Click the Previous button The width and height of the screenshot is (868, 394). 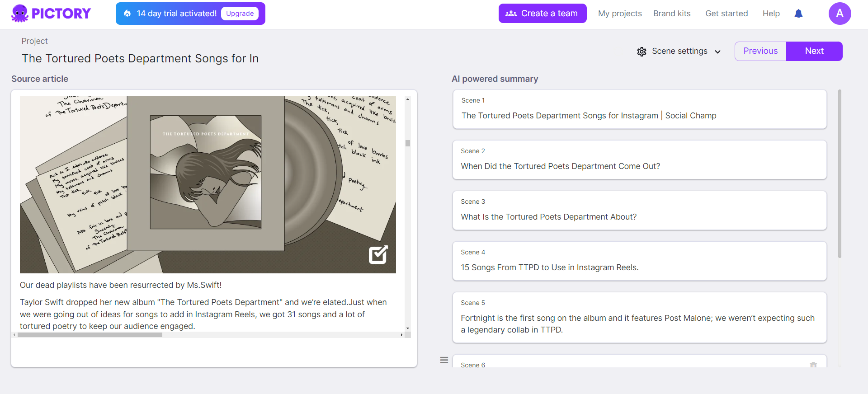(760, 51)
